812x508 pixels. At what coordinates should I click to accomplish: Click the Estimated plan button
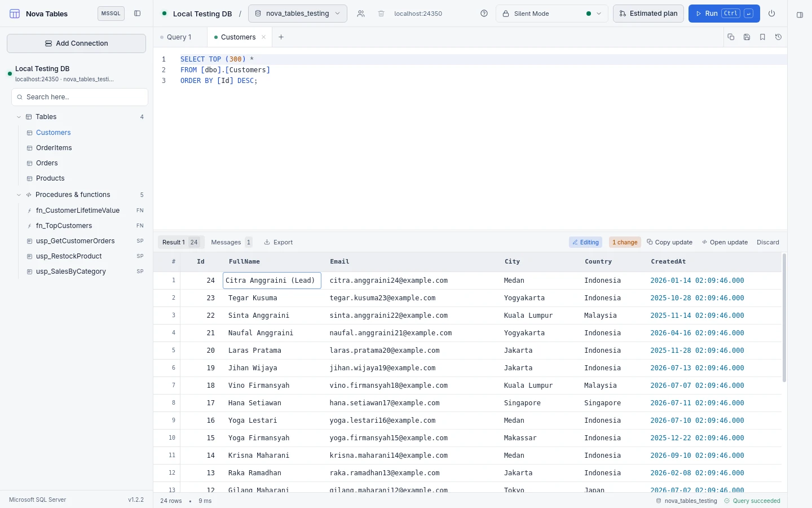click(x=648, y=14)
